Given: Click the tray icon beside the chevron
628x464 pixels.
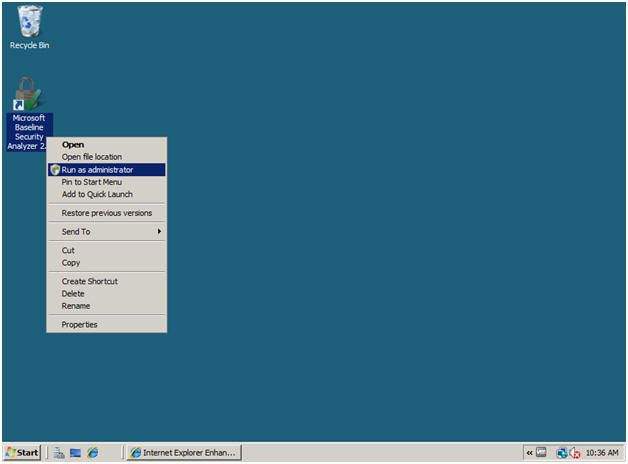Looking at the screenshot, I should click(541, 452).
